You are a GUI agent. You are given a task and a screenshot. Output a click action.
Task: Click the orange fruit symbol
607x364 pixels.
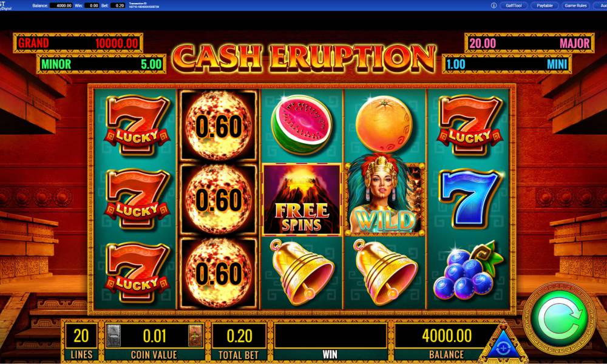[x=384, y=123]
